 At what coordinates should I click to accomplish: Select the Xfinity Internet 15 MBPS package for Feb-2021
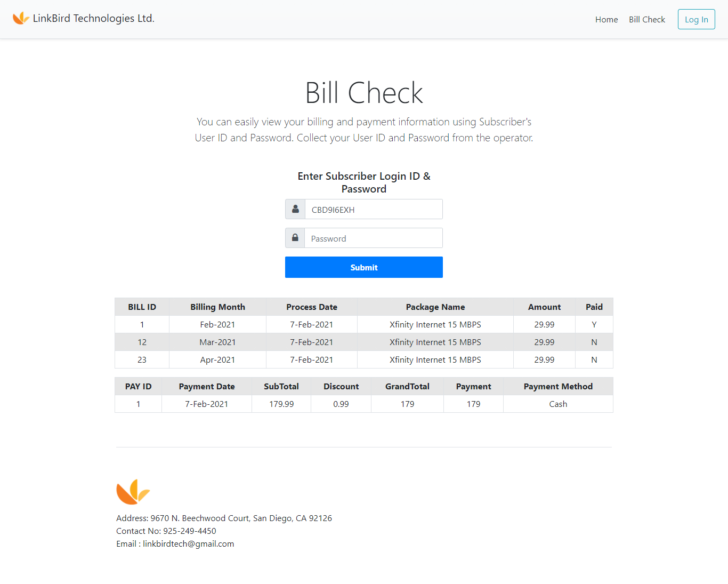point(435,324)
